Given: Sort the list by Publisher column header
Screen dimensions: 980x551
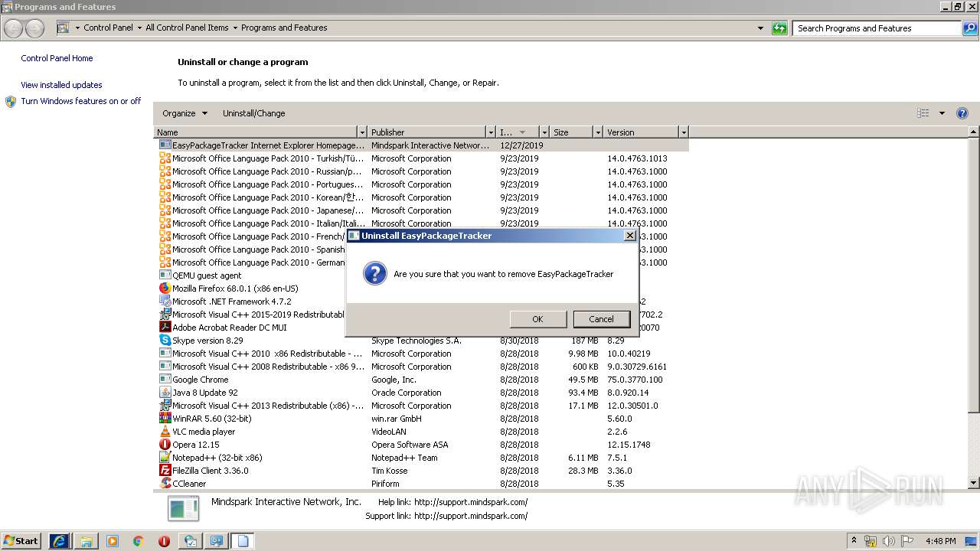Looking at the screenshot, I should [427, 132].
